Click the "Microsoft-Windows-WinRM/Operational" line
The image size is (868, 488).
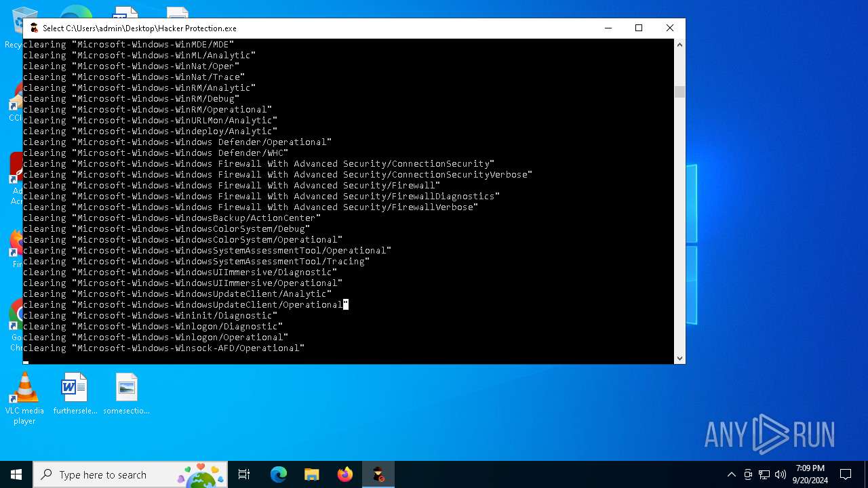pyautogui.click(x=148, y=110)
